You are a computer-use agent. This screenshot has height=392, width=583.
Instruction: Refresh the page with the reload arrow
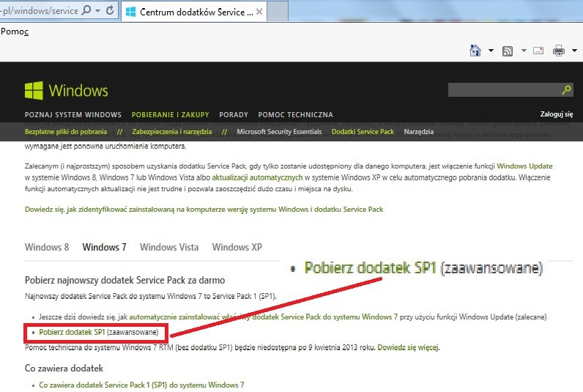[x=110, y=10]
